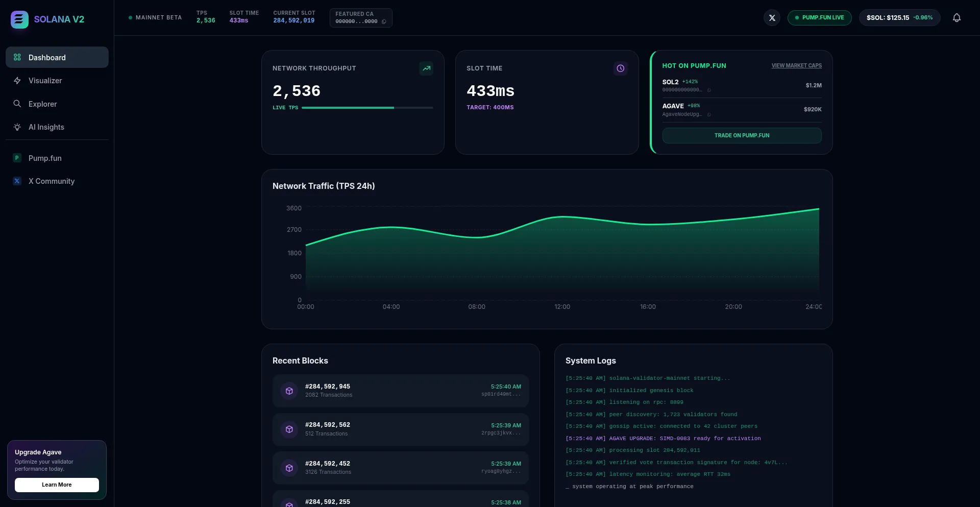Switch to the Dashboard tab
Viewport: 980px width, 507px height.
pyautogui.click(x=48, y=57)
